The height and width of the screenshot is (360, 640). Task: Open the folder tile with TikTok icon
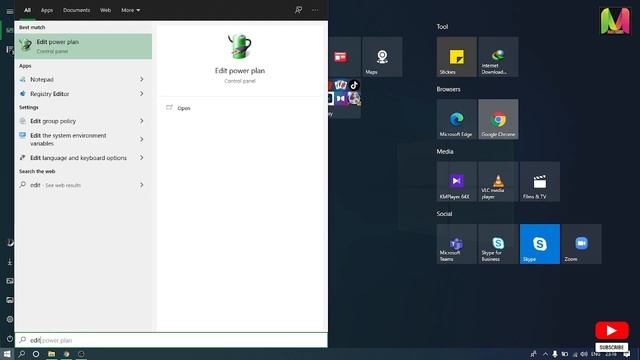344,99
